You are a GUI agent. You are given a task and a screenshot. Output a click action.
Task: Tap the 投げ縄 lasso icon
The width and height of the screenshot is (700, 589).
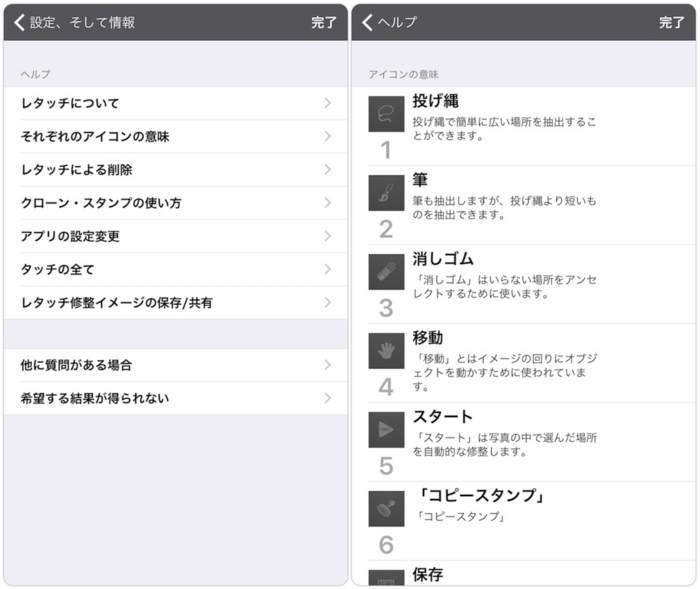click(386, 114)
